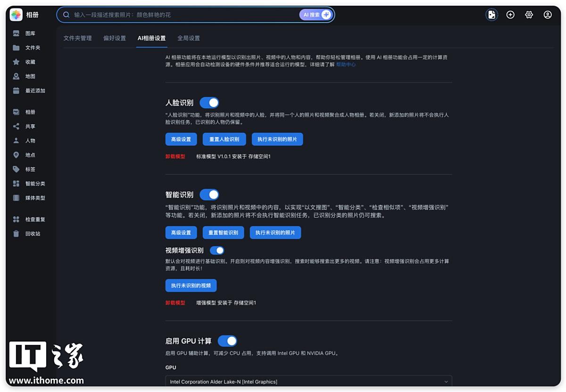
Task: Click the 增强模型 安装于 存储空间1 text
Action: (x=226, y=303)
